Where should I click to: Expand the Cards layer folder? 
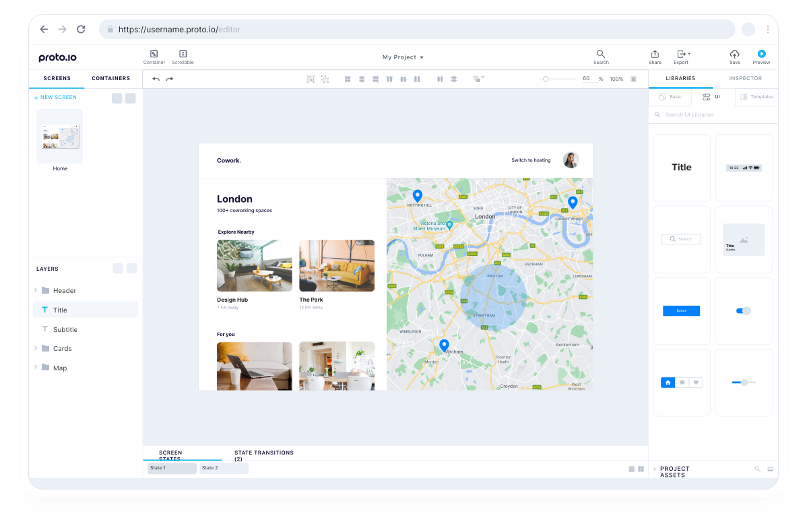(36, 349)
